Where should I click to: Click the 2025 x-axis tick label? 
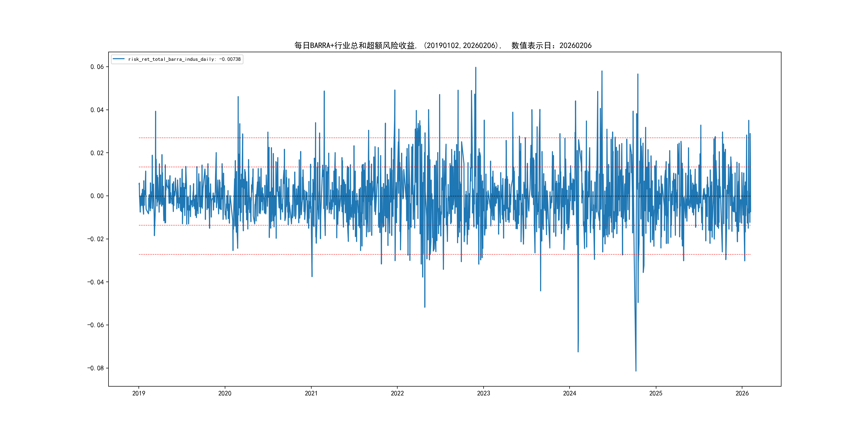pyautogui.click(x=656, y=393)
